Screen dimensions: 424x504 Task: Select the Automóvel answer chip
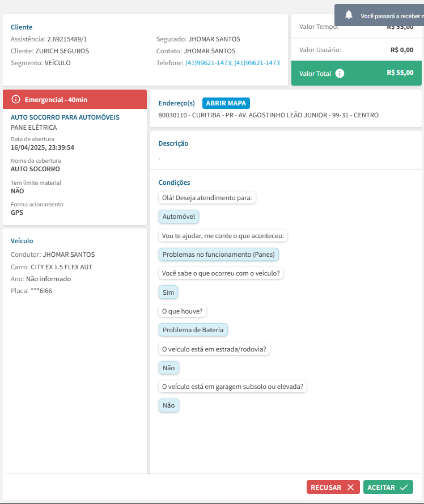coord(179,217)
